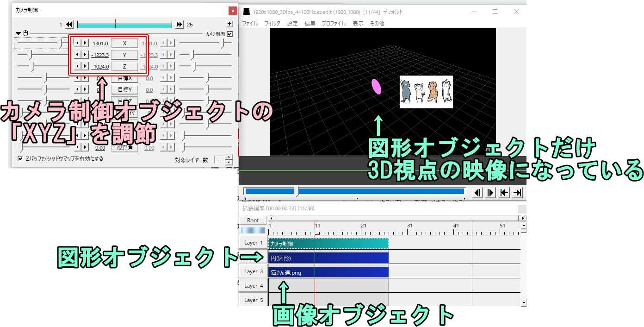Open the Root scene selector

point(252,220)
